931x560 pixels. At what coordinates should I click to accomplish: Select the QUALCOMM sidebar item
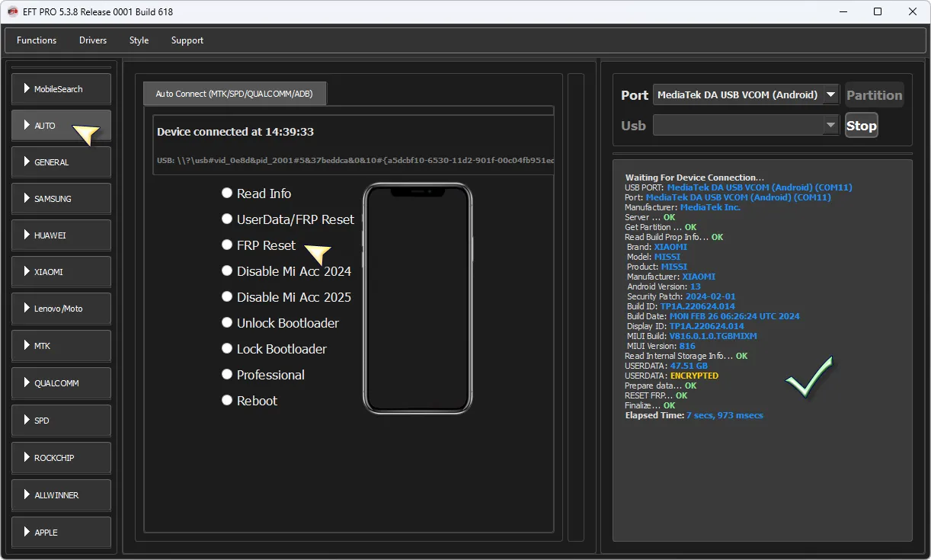(61, 383)
